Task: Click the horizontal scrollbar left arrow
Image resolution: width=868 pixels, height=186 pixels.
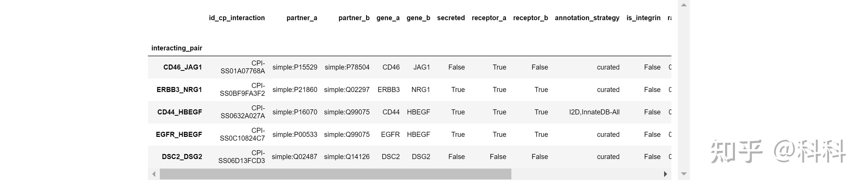Action: (x=154, y=174)
